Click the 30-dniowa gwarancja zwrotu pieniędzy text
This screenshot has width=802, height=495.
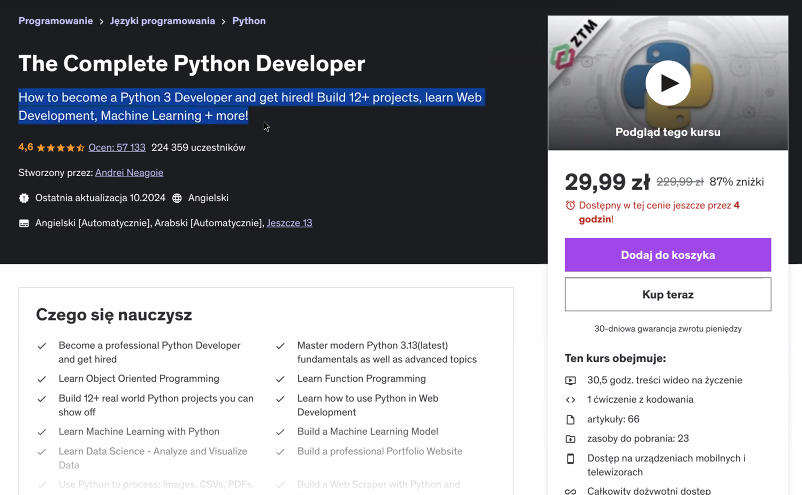tap(667, 329)
